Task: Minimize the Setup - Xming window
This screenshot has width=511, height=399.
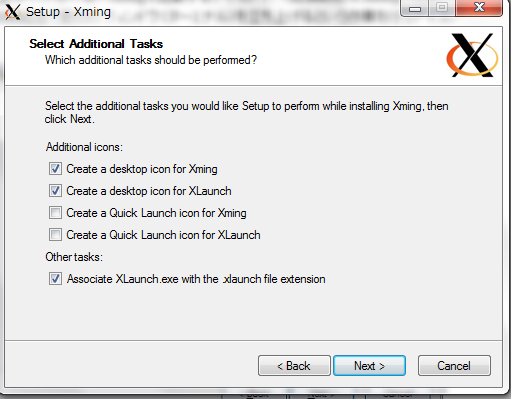Action: [x=415, y=8]
